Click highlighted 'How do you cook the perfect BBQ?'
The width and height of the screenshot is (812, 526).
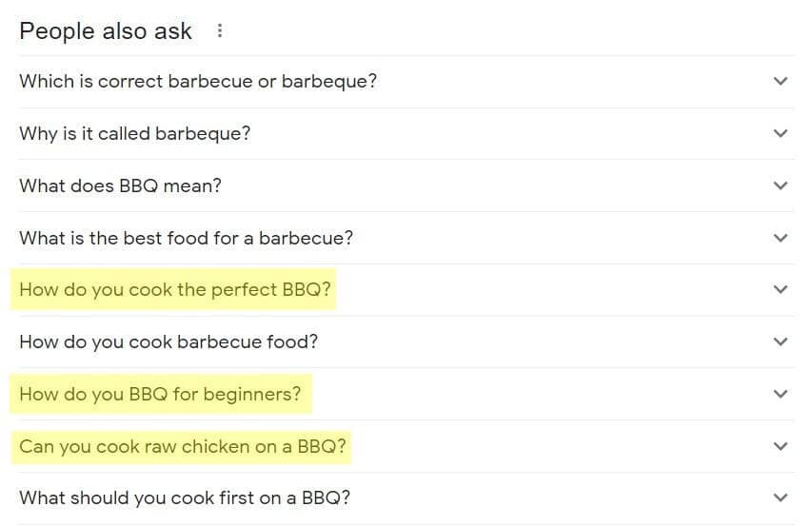[175, 290]
